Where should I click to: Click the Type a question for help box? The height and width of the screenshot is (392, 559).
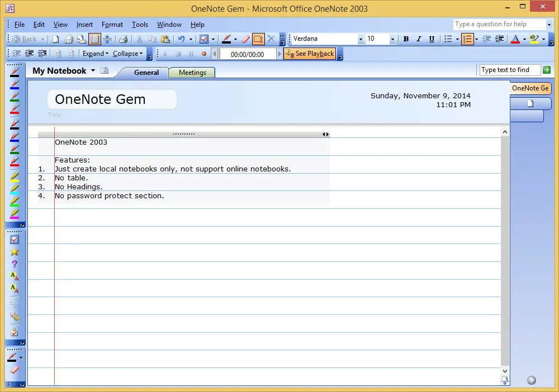click(499, 24)
